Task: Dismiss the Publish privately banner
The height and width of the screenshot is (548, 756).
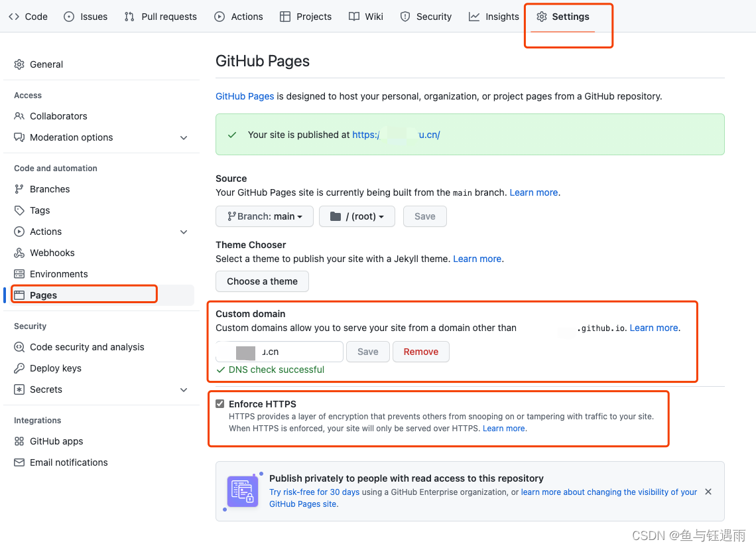Action: [708, 492]
